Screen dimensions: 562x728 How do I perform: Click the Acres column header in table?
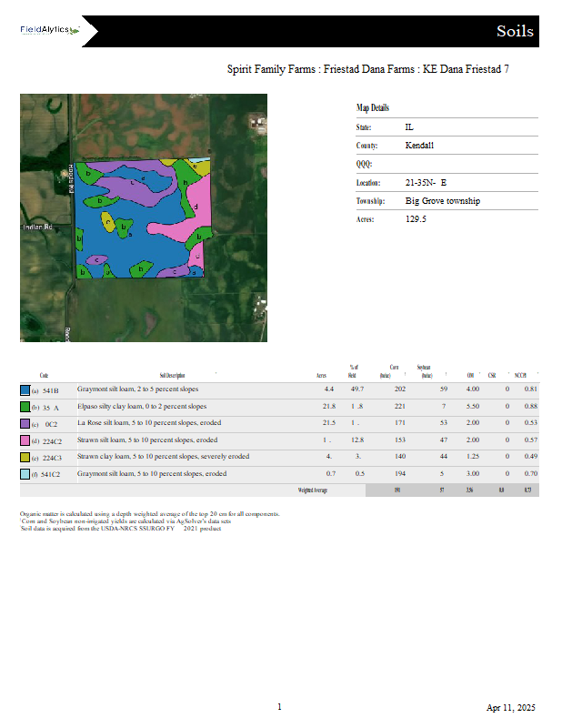click(x=320, y=375)
